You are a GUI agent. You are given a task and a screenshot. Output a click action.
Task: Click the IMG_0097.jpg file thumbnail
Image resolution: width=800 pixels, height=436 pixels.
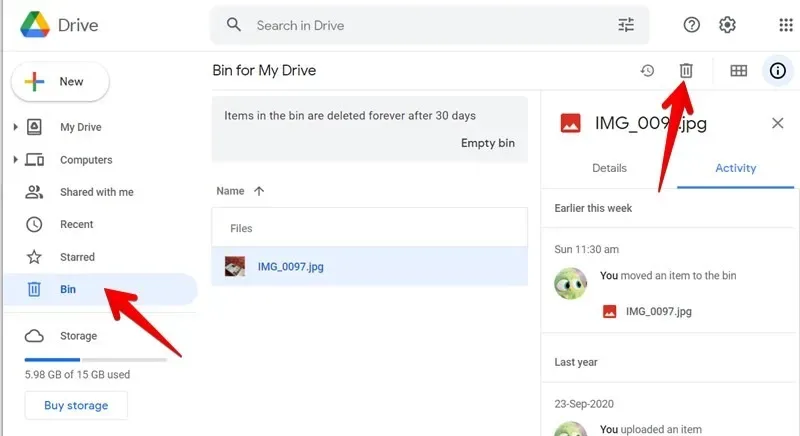pos(235,266)
